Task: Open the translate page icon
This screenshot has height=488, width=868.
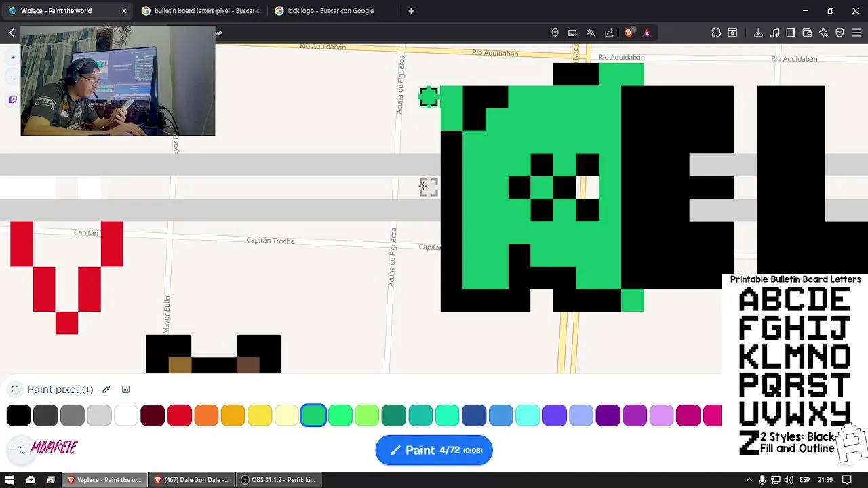Action: [x=591, y=33]
